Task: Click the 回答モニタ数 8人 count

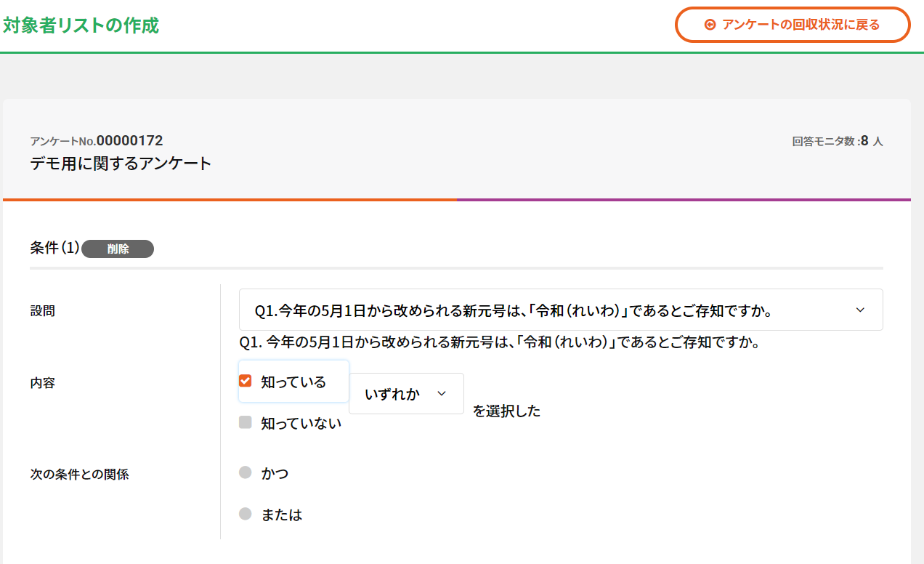Action: [838, 141]
